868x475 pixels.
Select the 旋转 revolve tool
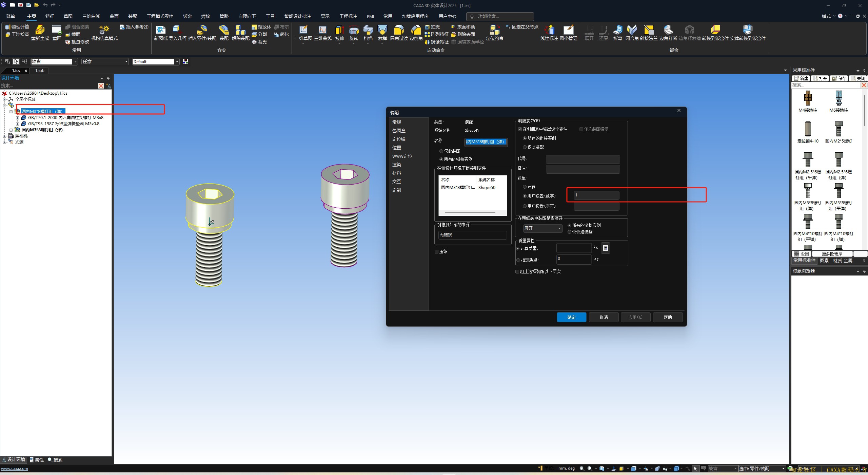tap(354, 30)
